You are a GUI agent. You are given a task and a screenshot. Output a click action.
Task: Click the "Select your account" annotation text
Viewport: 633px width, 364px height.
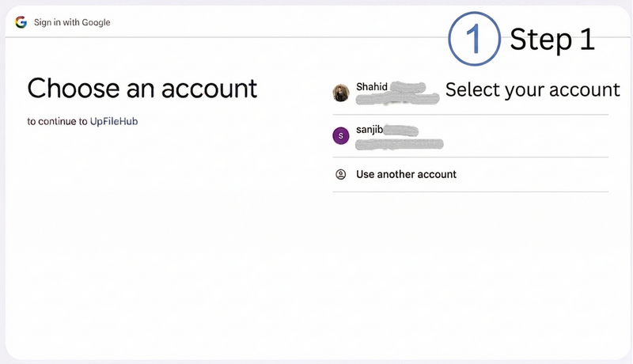(533, 89)
